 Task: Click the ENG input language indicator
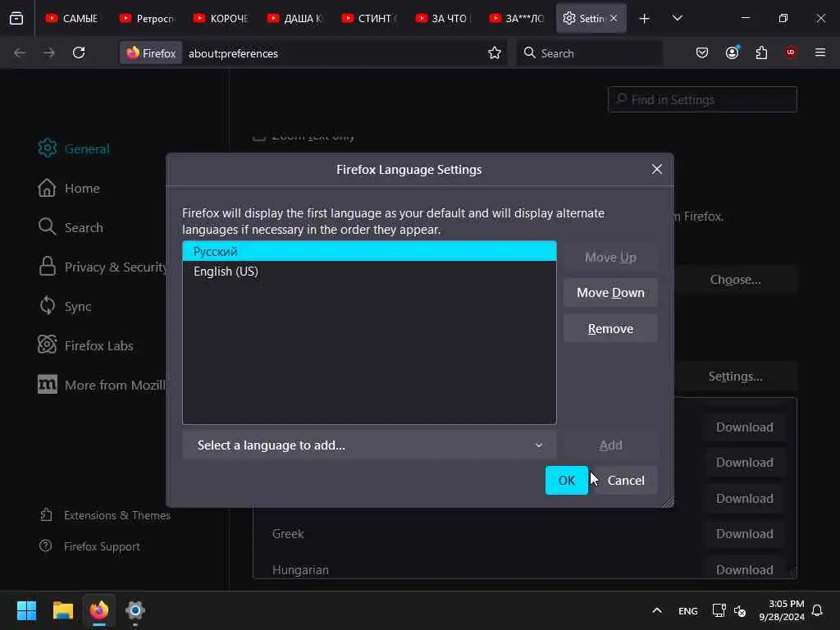click(688, 610)
